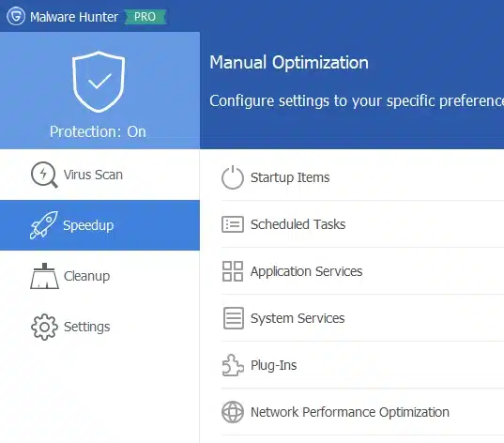
Task: Open Startup Items optimization
Action: (x=362, y=177)
